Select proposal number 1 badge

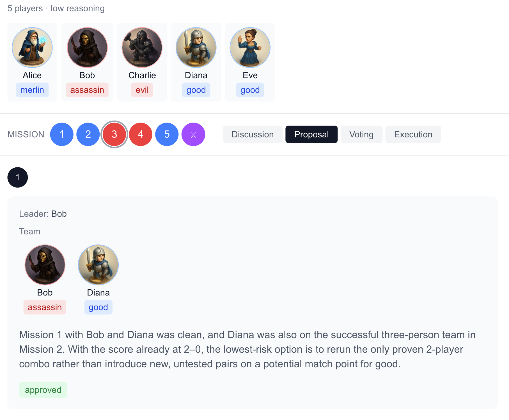(x=18, y=177)
